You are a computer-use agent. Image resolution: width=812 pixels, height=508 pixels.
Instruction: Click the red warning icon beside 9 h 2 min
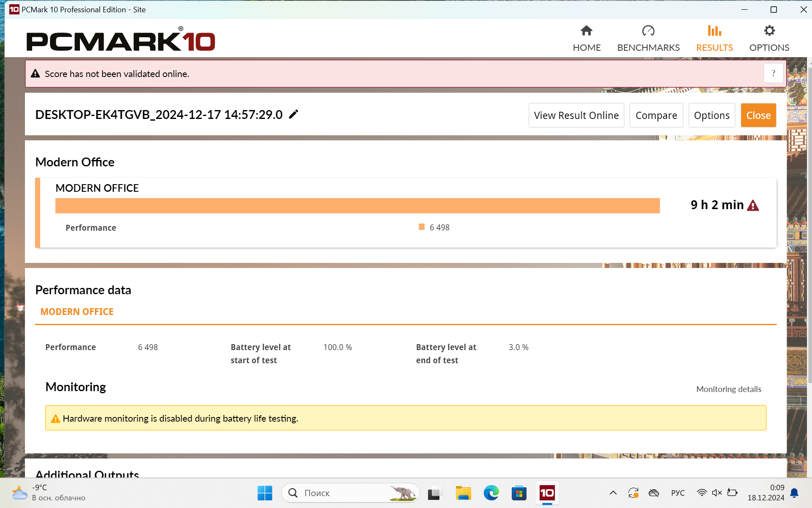coord(753,206)
